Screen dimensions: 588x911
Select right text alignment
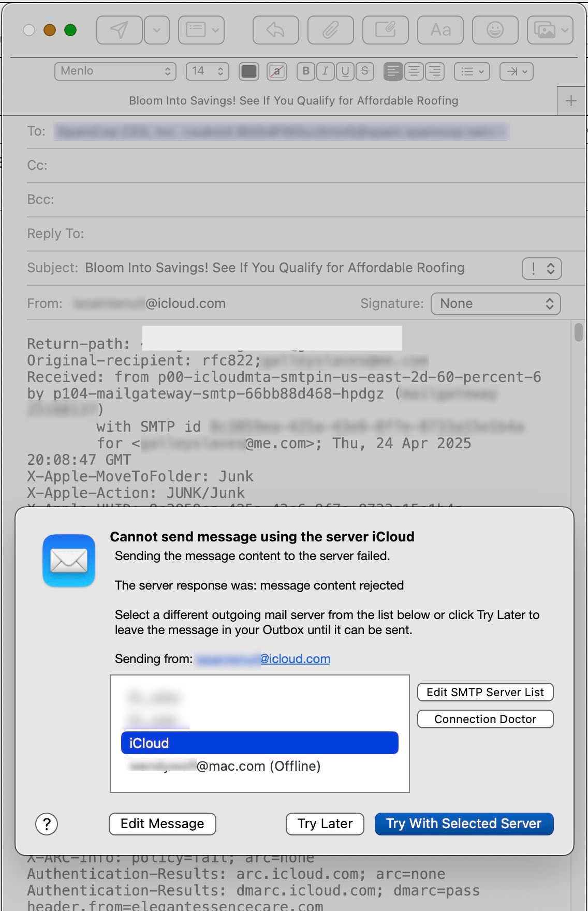pyautogui.click(x=435, y=71)
